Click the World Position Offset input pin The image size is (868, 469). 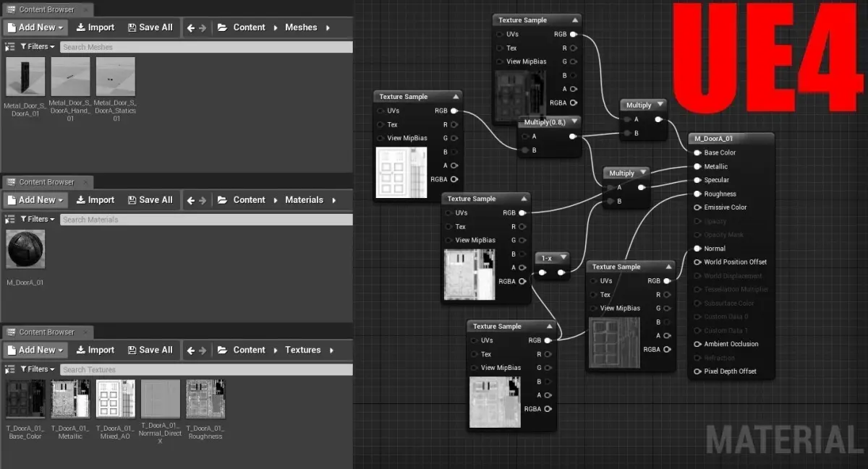[697, 262]
